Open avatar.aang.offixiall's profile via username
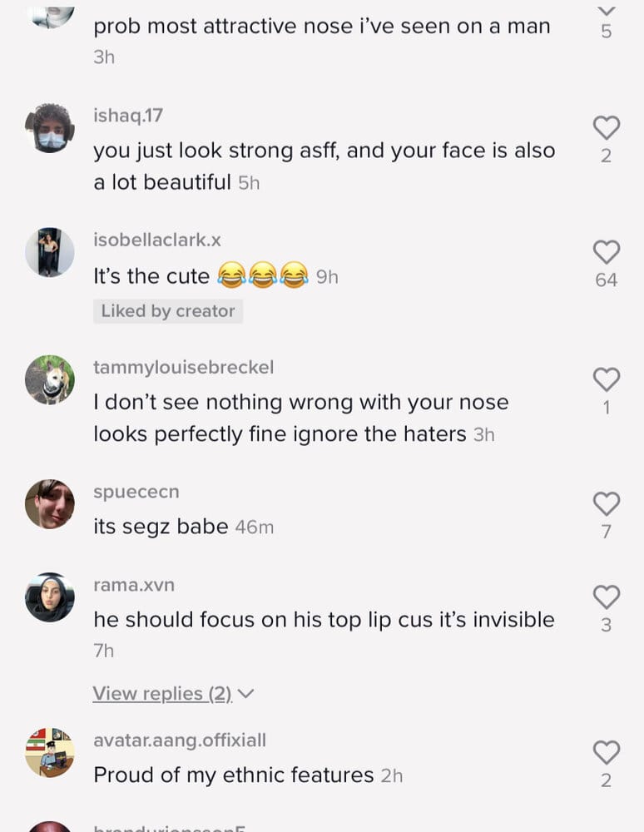 pos(180,740)
